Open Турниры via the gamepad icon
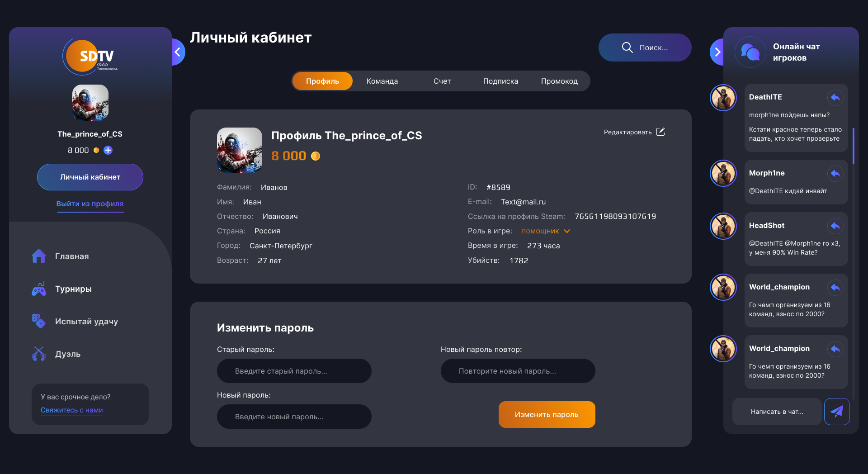The image size is (868, 474). (39, 289)
